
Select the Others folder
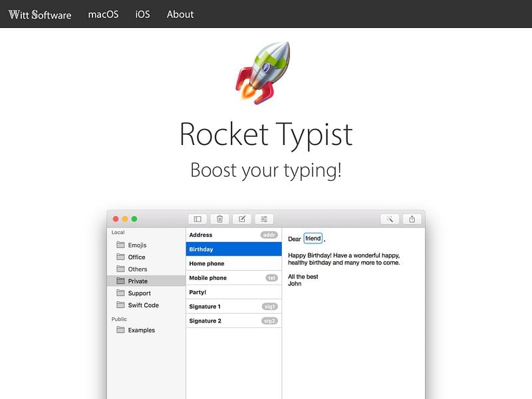(x=146, y=269)
